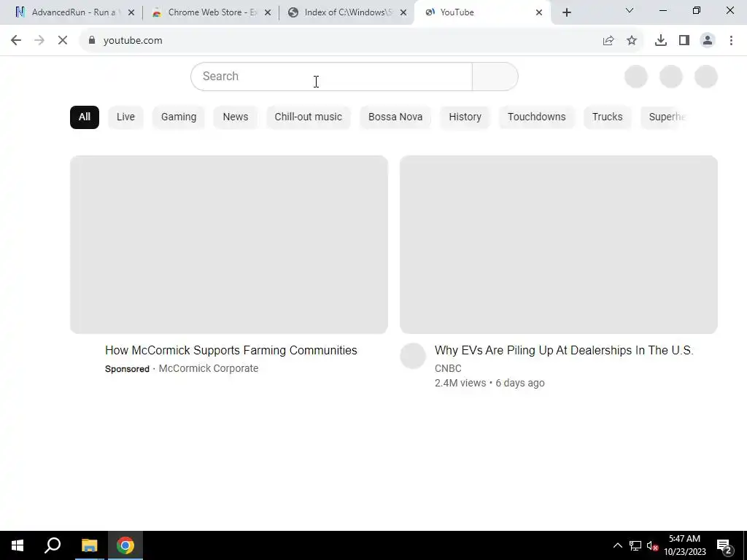This screenshot has height=560, width=747.
Task: Select the Gaming filter chip
Action: pos(179,117)
